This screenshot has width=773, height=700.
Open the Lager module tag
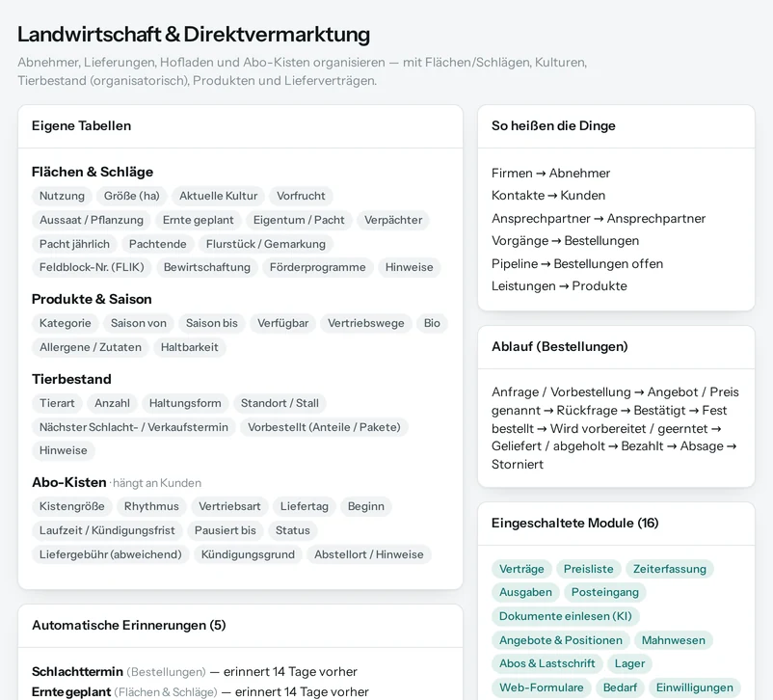click(x=629, y=664)
